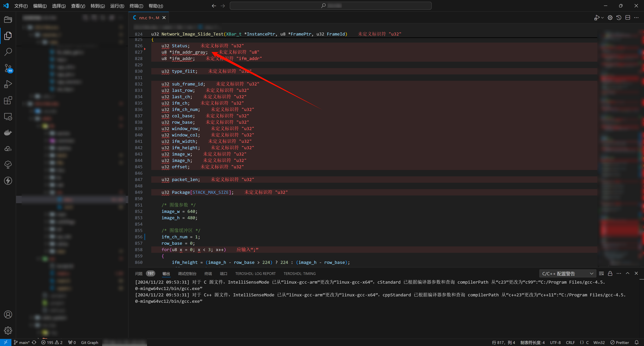Split the editor layout

[628, 17]
